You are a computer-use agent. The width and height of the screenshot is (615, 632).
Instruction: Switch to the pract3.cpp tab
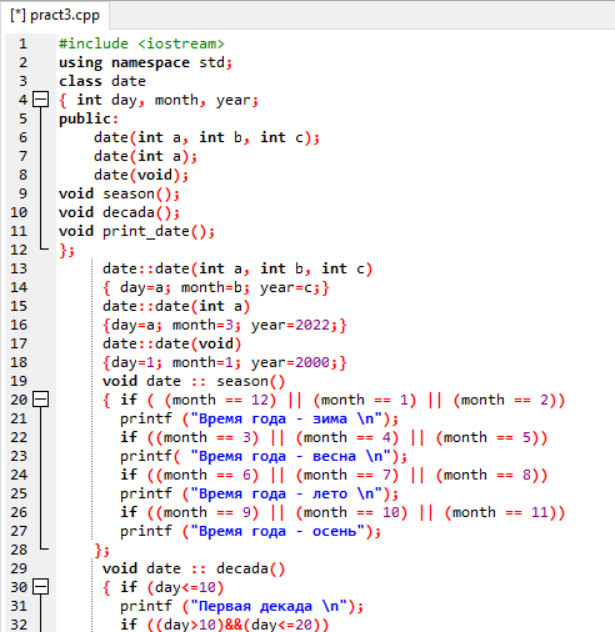tap(55, 16)
